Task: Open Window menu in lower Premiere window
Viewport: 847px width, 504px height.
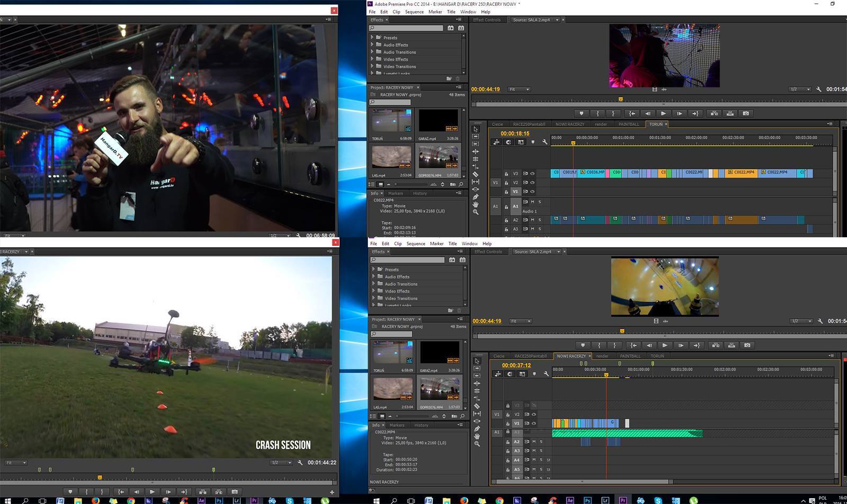Action: (x=470, y=244)
